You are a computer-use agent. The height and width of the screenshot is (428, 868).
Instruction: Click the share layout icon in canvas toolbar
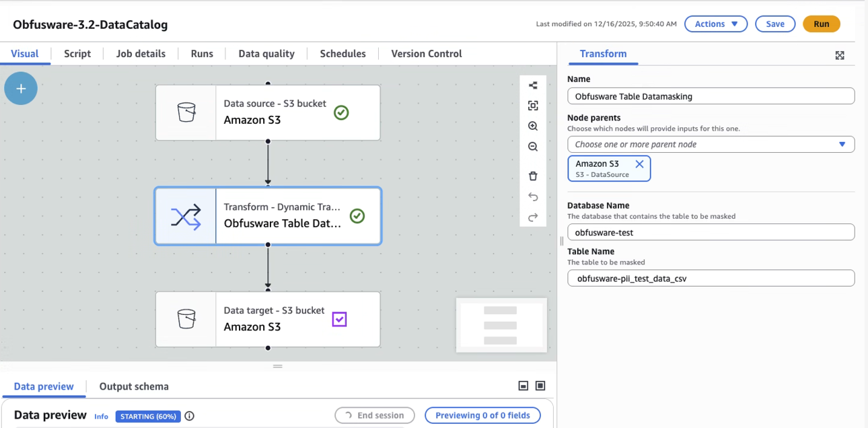[x=533, y=85]
